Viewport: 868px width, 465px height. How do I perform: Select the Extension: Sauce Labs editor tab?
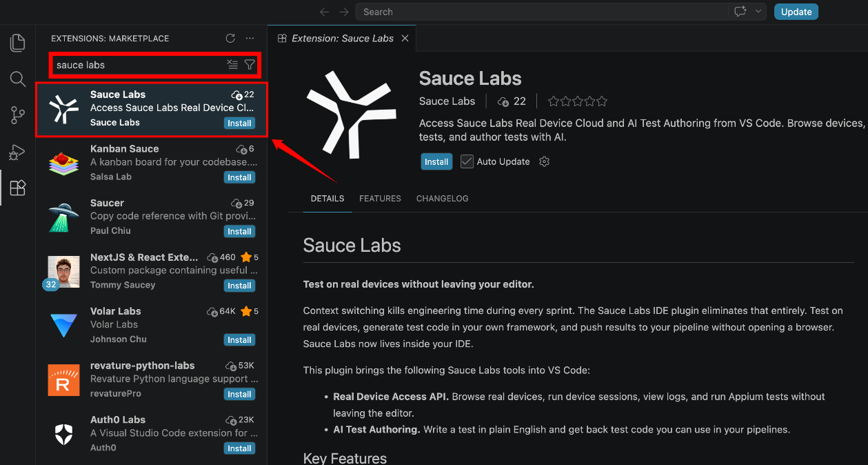342,39
